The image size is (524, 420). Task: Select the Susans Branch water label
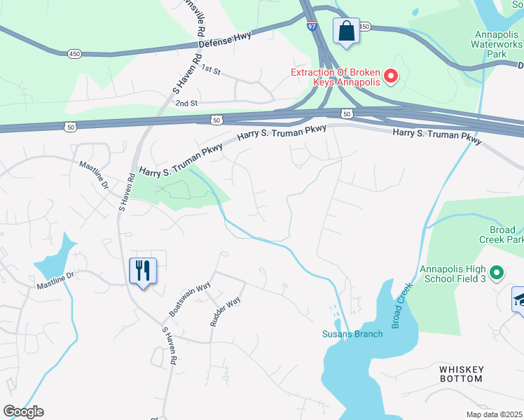(x=352, y=334)
